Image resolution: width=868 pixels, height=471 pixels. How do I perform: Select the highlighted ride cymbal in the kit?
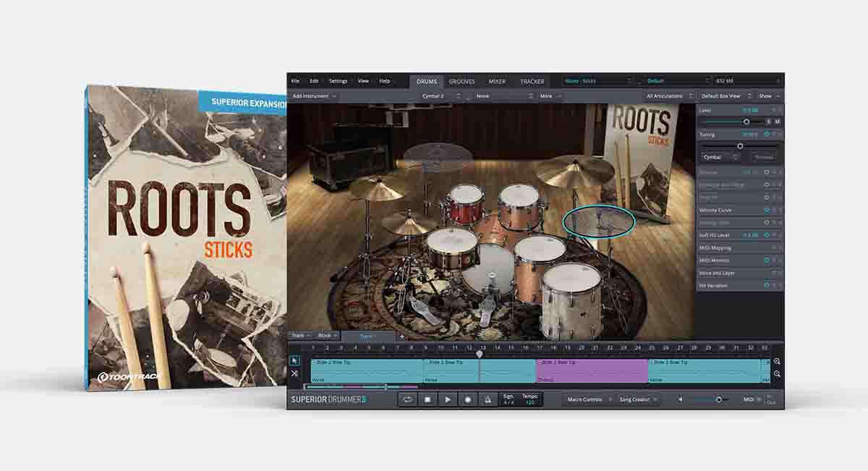(x=599, y=221)
